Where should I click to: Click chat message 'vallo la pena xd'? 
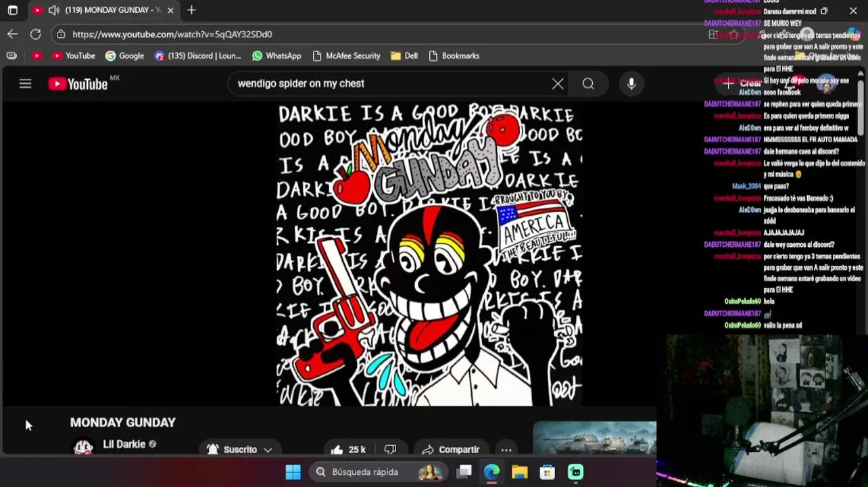[782, 325]
